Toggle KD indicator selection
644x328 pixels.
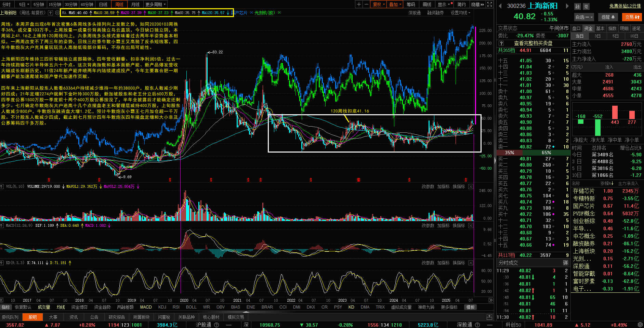(351, 307)
